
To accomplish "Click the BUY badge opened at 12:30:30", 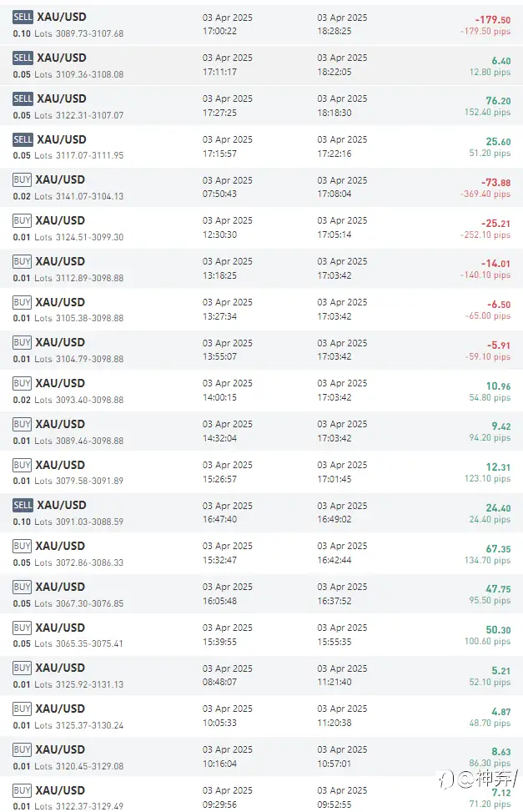I will pos(22,220).
